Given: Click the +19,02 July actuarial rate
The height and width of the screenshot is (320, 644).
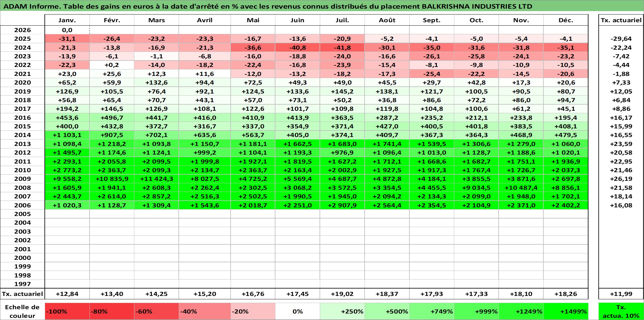Looking at the screenshot, I should click(x=342, y=294).
